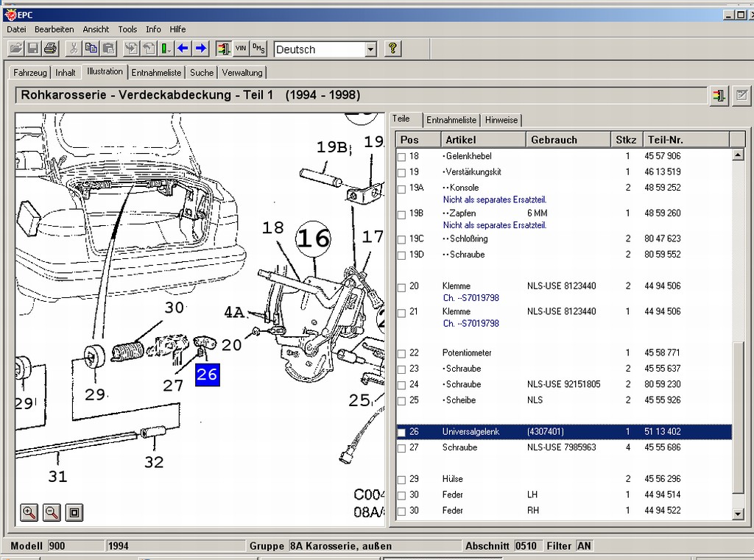Switch to the Suche tab
754x560 pixels.
[202, 73]
